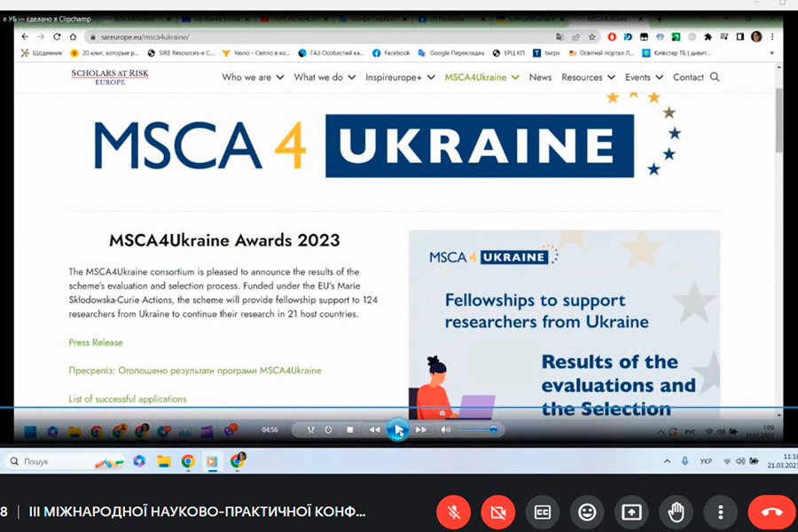Switch the УКР input language indicator

706,462
